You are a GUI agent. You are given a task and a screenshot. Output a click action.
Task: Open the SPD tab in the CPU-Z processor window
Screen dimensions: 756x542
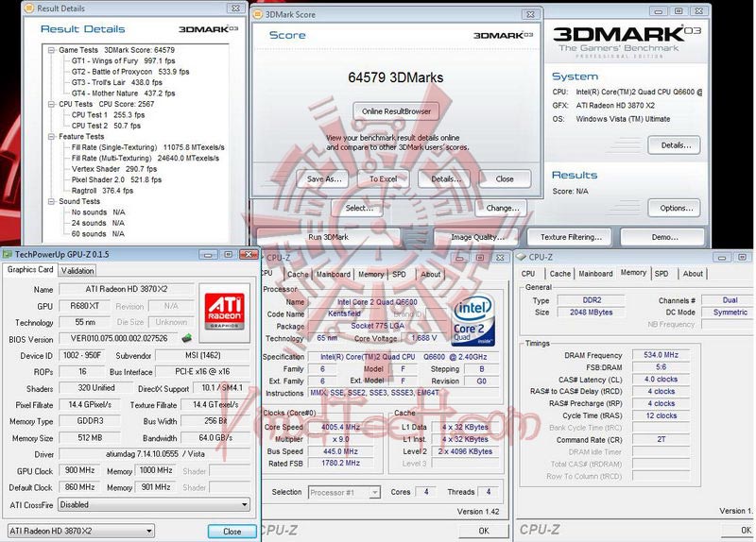coord(399,274)
